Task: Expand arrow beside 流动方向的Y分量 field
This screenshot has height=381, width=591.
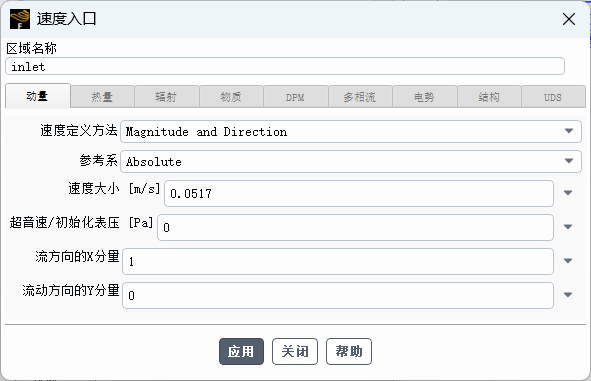Action: click(x=568, y=295)
